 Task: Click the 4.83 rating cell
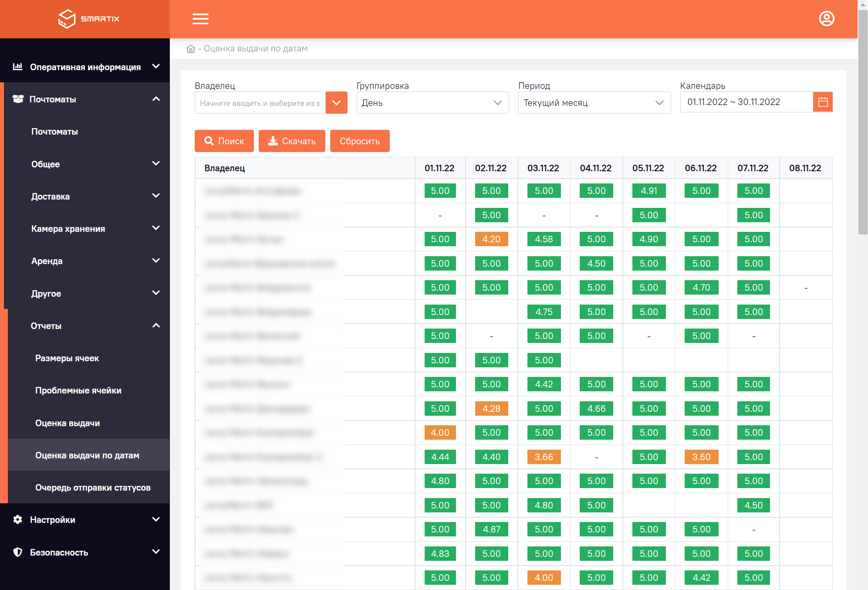pyautogui.click(x=440, y=554)
